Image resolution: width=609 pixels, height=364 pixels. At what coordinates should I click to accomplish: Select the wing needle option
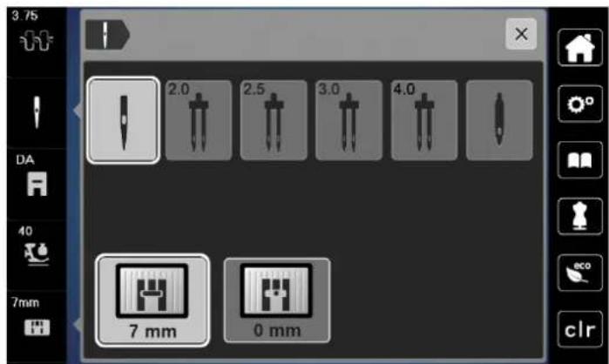click(x=499, y=120)
